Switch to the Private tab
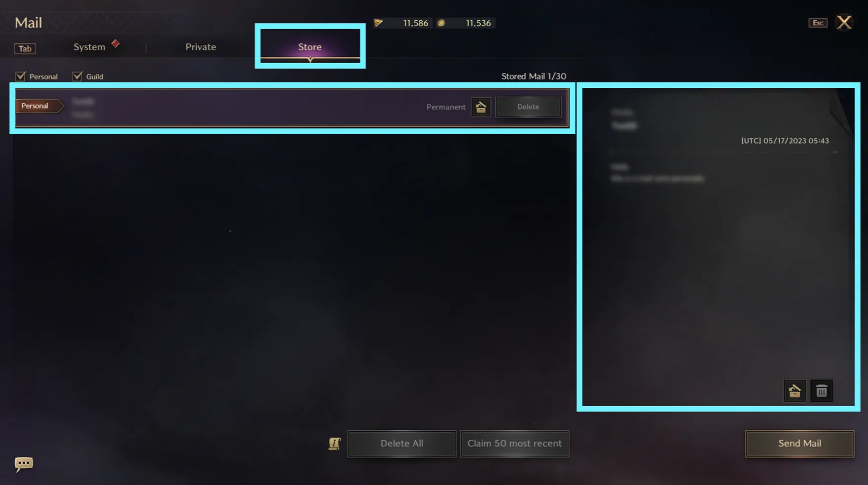 (201, 47)
